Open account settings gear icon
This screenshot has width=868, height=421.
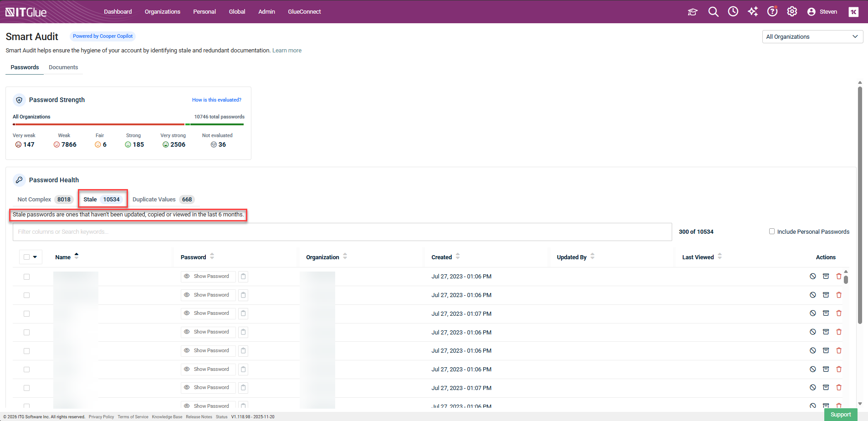792,12
